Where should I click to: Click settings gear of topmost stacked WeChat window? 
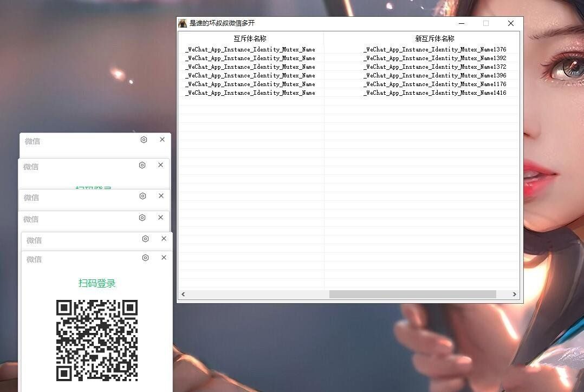(144, 140)
